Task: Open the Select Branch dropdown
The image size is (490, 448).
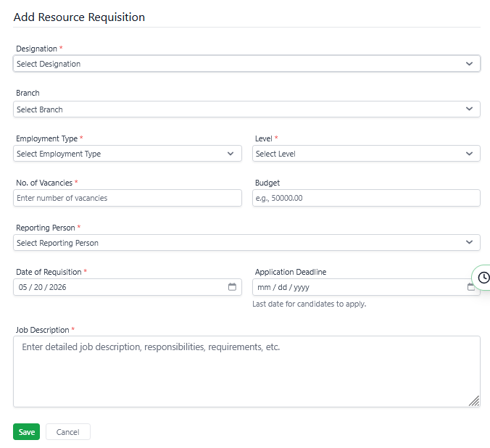Action: point(246,109)
